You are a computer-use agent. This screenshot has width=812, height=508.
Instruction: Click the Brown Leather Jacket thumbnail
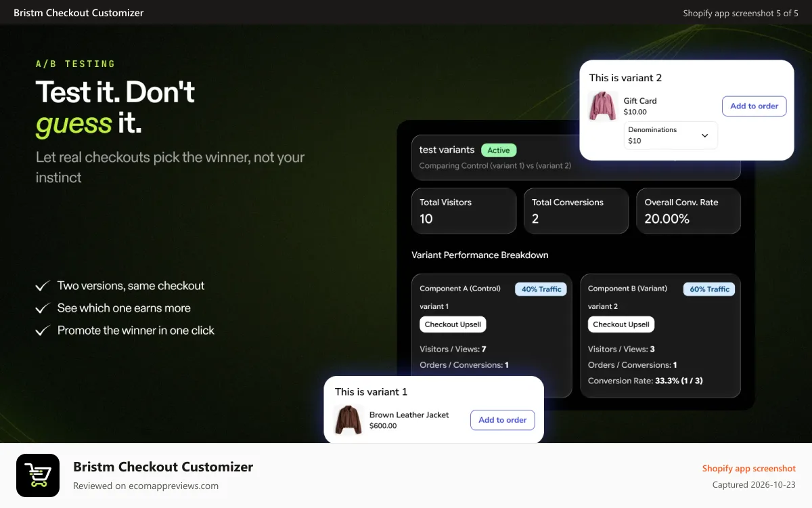coord(348,420)
